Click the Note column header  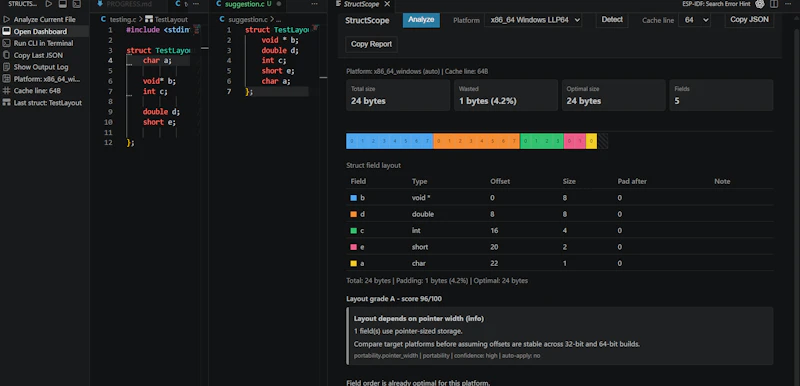tap(722, 182)
